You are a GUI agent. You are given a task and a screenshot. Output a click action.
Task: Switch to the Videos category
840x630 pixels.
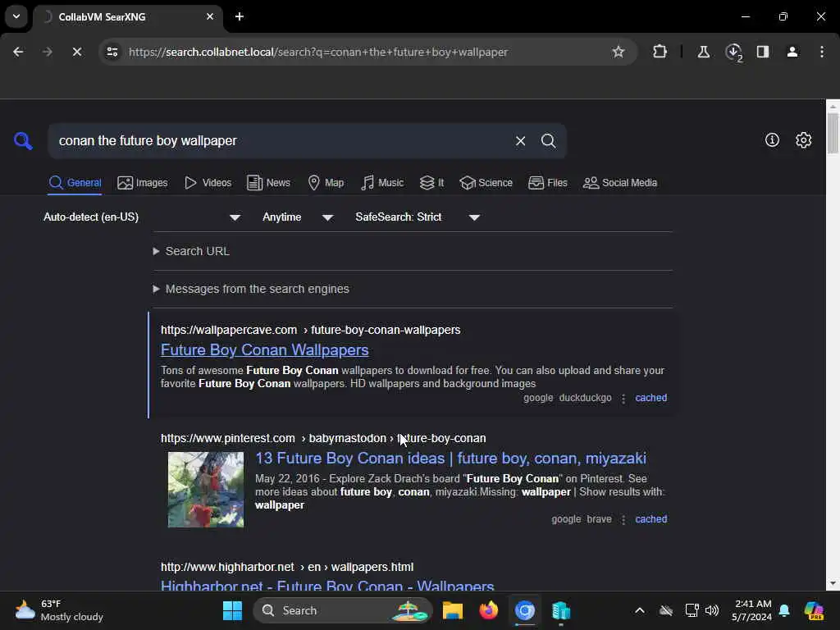pos(208,183)
